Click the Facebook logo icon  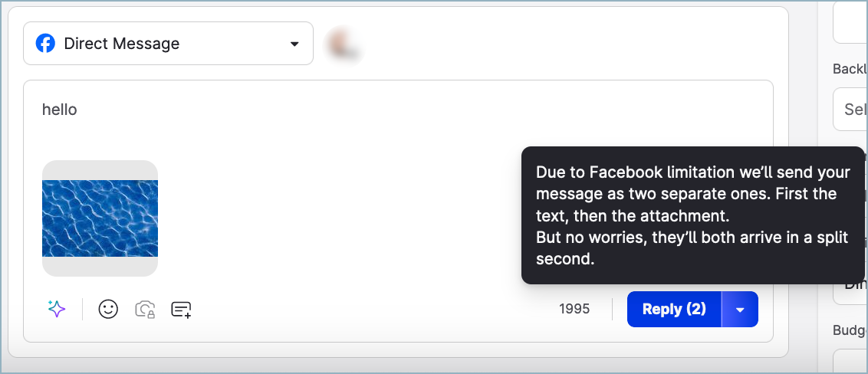click(46, 44)
